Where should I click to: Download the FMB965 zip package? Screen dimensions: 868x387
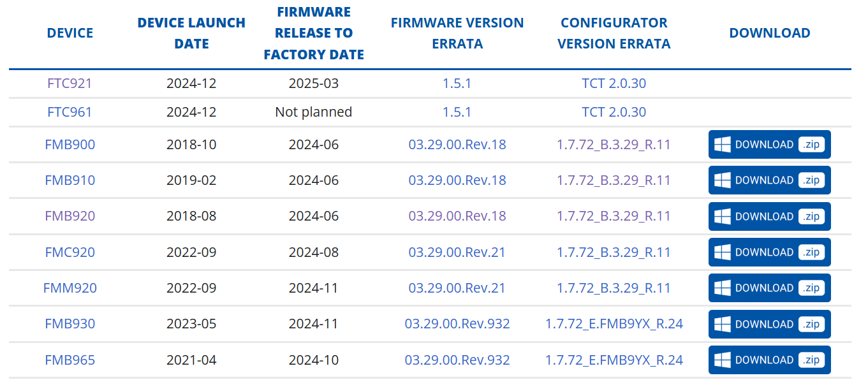tap(770, 360)
